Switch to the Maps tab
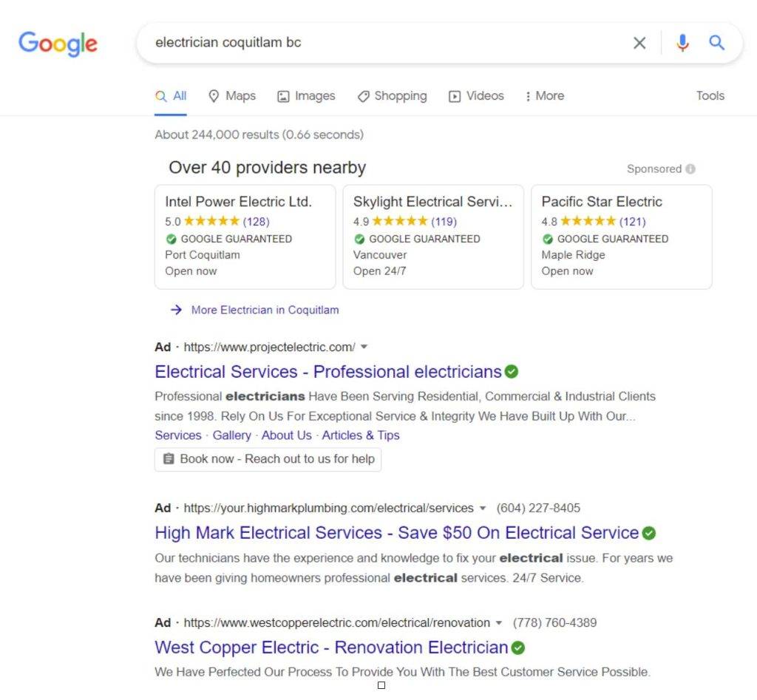 tap(232, 95)
